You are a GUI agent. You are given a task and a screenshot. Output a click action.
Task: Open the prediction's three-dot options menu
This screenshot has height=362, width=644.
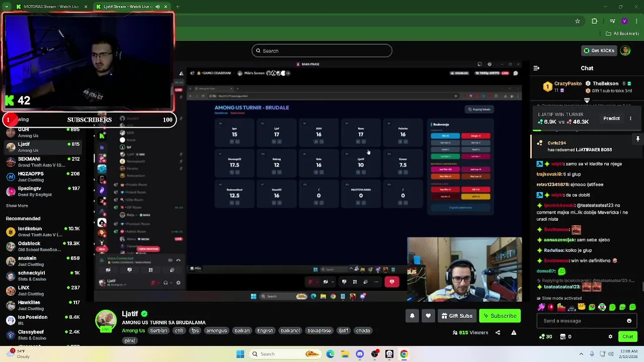[630, 118]
